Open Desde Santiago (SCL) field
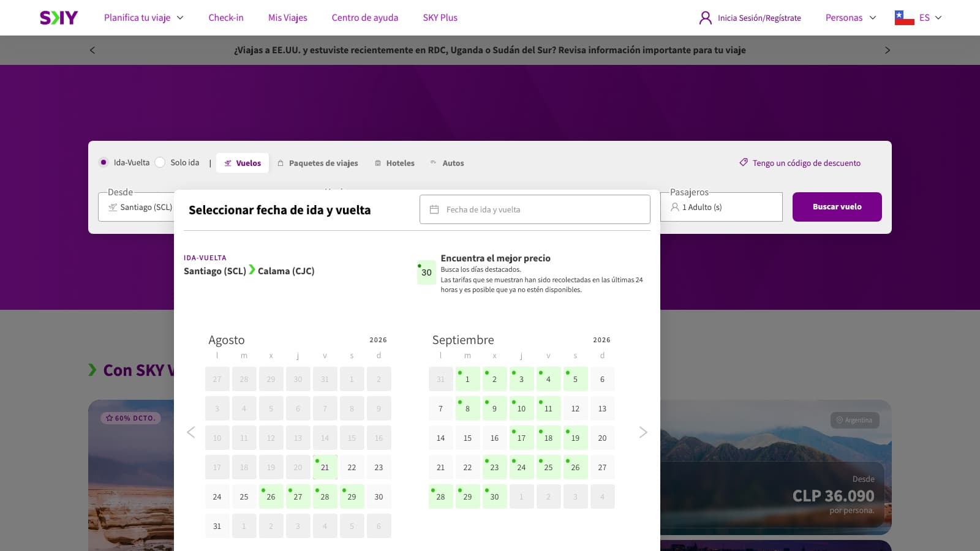The height and width of the screenshot is (551, 980). point(136,207)
